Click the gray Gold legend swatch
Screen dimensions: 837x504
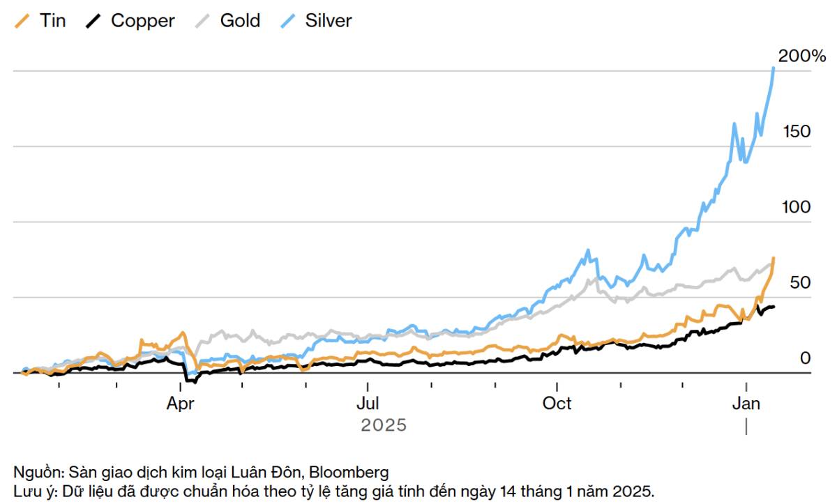[x=203, y=21]
